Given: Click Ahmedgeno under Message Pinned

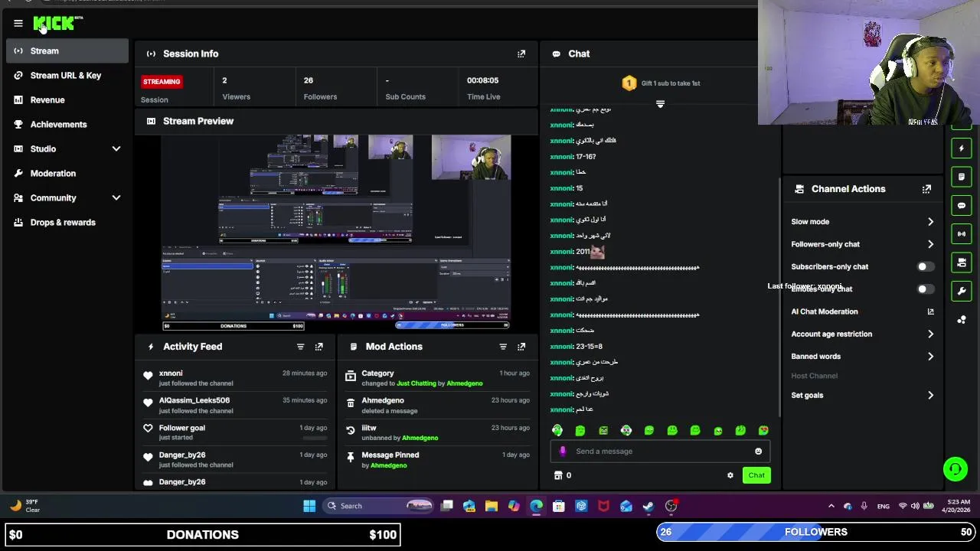Looking at the screenshot, I should 389,465.
